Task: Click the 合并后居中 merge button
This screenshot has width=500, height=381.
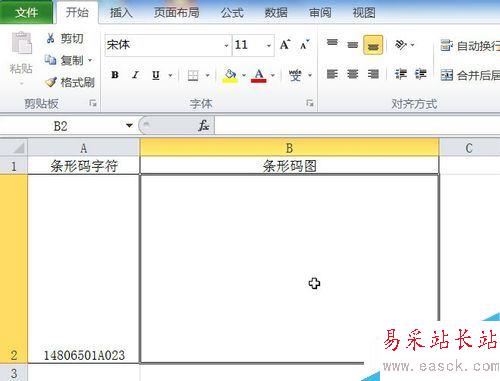Action: pos(470,75)
